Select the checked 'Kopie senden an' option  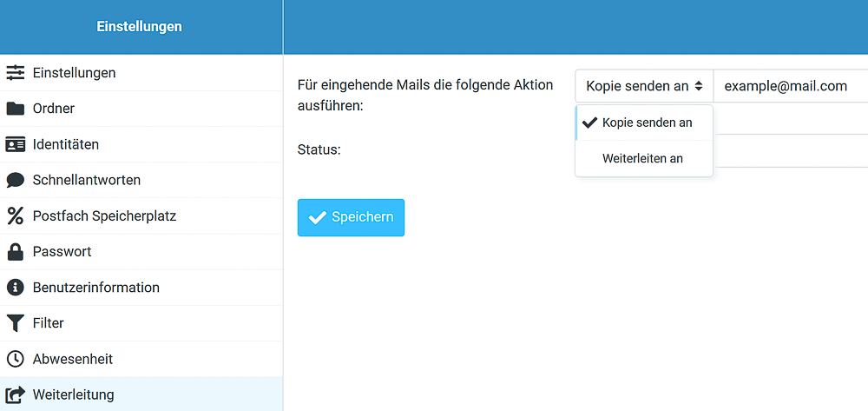[644, 123]
